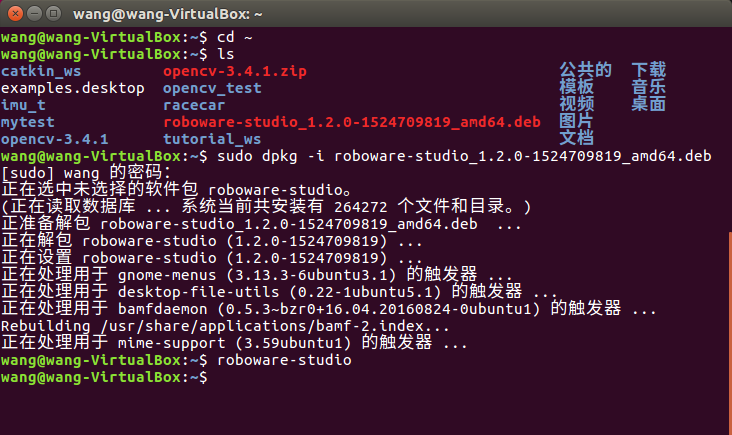Click the line '正在选中未选择的软件包 roboware-studio'
Image resolution: width=732 pixels, height=435 pixels.
(x=176, y=190)
